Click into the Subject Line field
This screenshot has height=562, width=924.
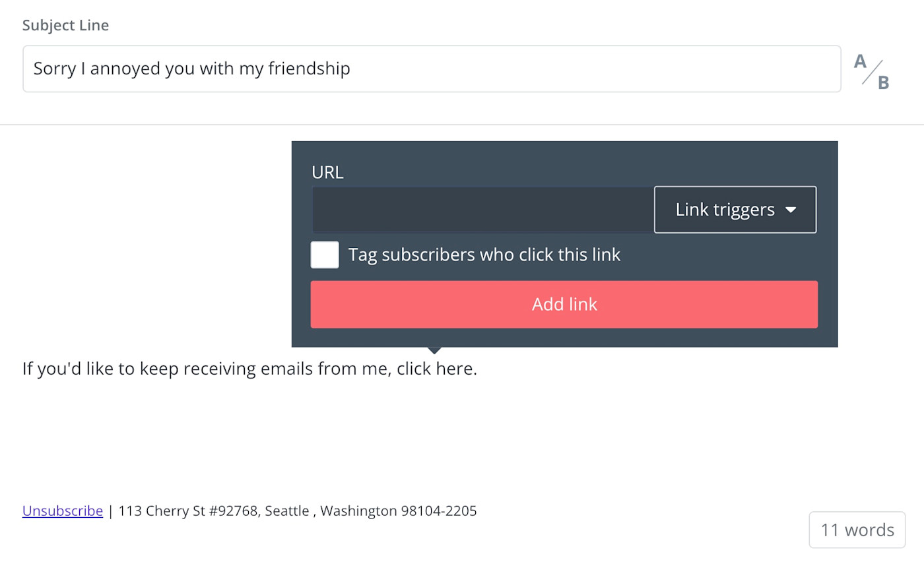(x=432, y=69)
